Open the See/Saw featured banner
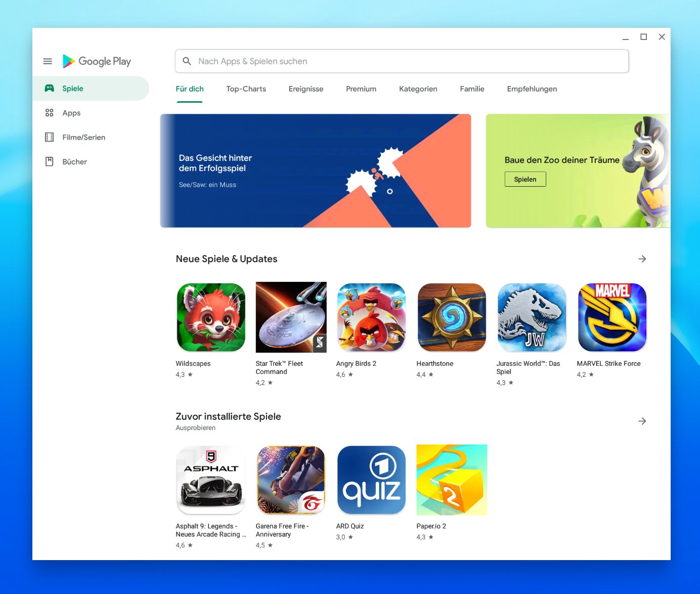 (x=316, y=171)
